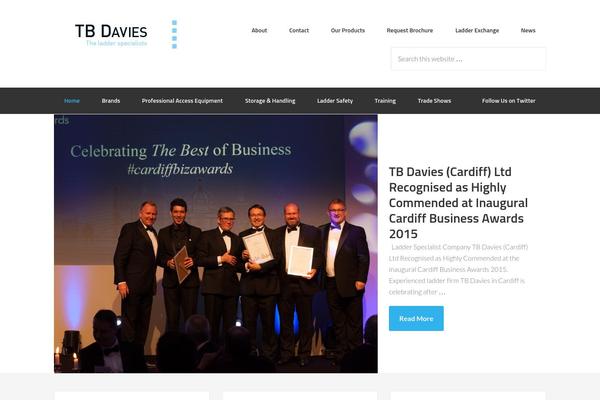Open the Ladder Safety page
Screen dimensions: 600x400
335,101
